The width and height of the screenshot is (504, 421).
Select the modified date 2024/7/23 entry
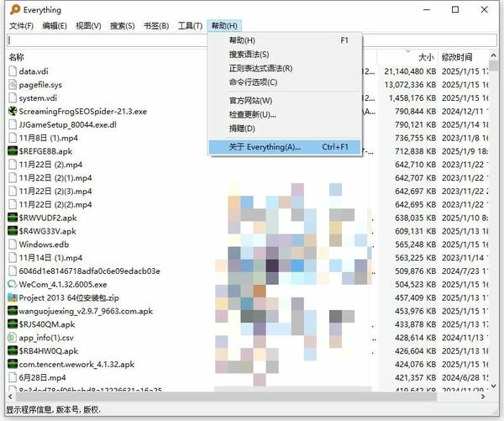[465, 271]
